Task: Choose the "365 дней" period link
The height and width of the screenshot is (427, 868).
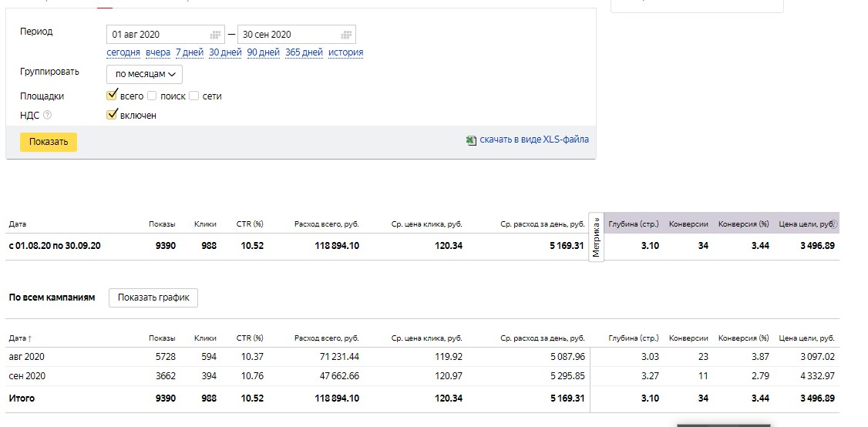Action: pyautogui.click(x=304, y=52)
